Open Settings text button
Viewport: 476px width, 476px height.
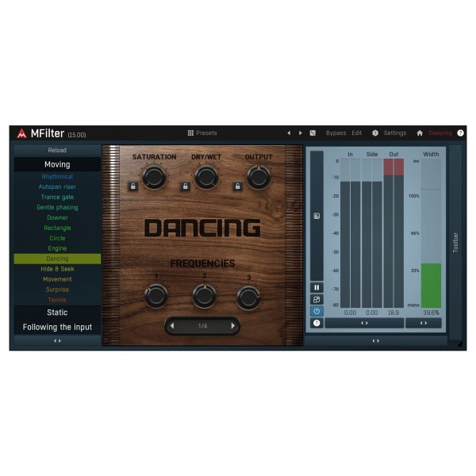tap(395, 133)
